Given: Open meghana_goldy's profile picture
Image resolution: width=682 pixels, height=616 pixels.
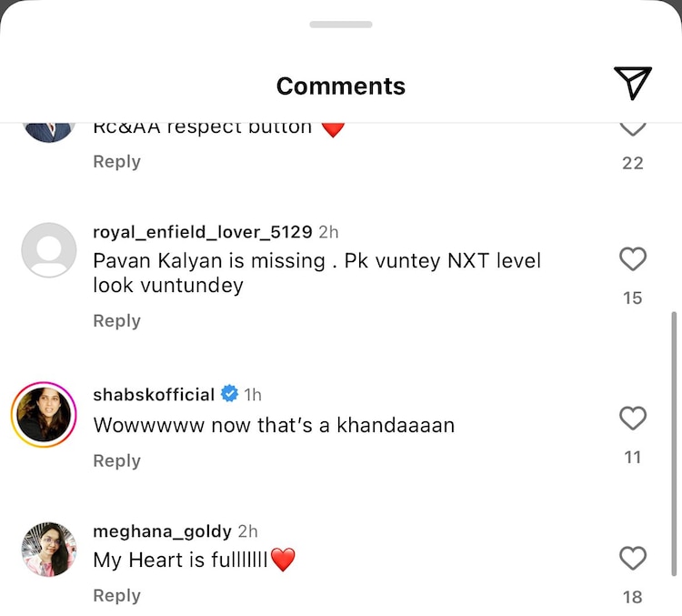Looking at the screenshot, I should pyautogui.click(x=49, y=550).
